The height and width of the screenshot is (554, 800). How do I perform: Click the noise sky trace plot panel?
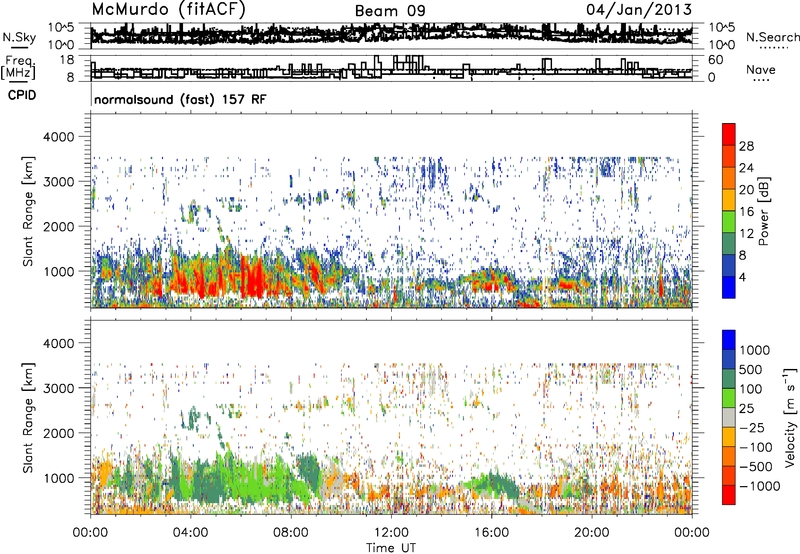click(391, 35)
